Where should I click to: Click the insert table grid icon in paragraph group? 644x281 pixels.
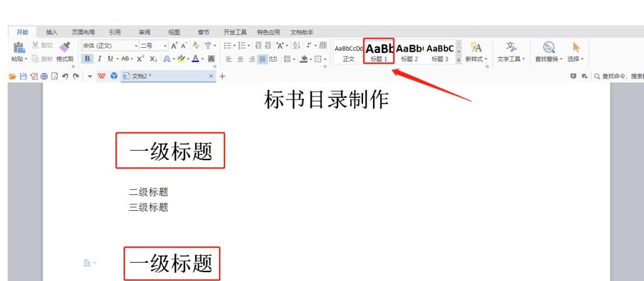coord(323,45)
